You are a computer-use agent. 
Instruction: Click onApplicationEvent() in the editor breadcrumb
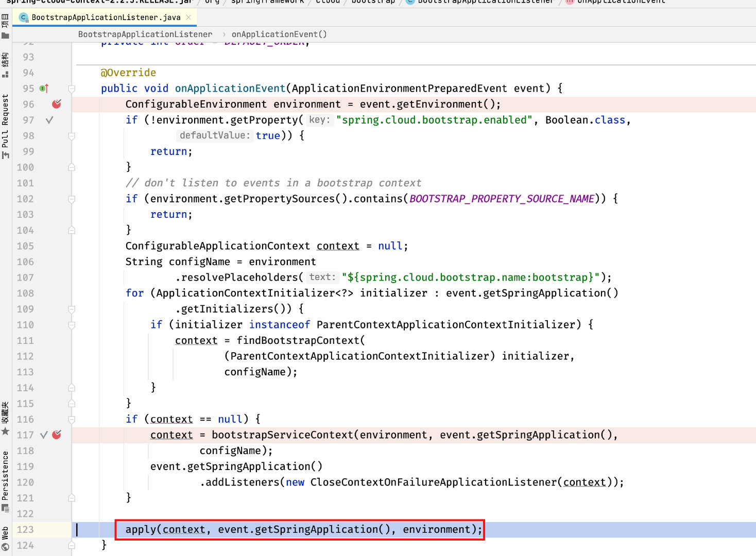pos(279,34)
